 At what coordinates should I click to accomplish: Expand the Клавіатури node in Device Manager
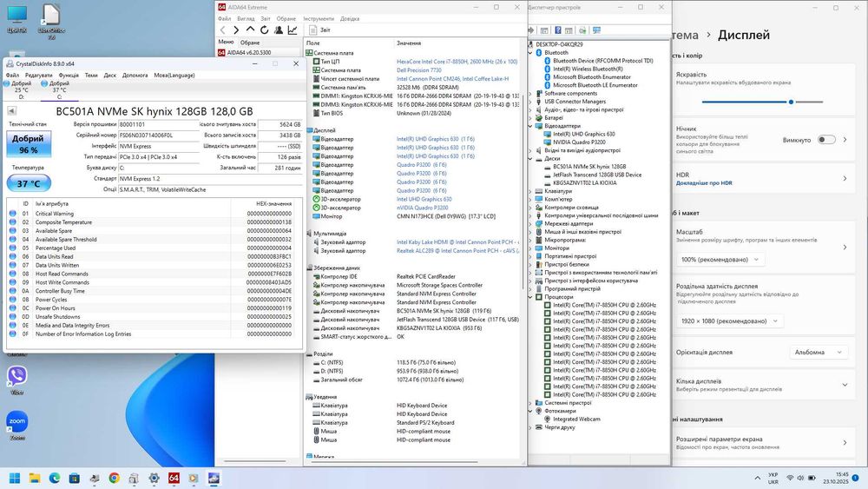tap(531, 191)
